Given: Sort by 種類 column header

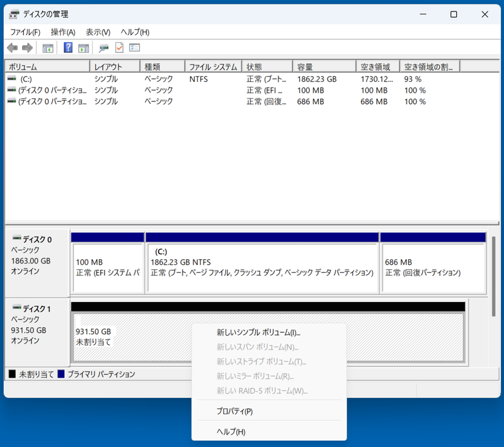Looking at the screenshot, I should click(163, 67).
